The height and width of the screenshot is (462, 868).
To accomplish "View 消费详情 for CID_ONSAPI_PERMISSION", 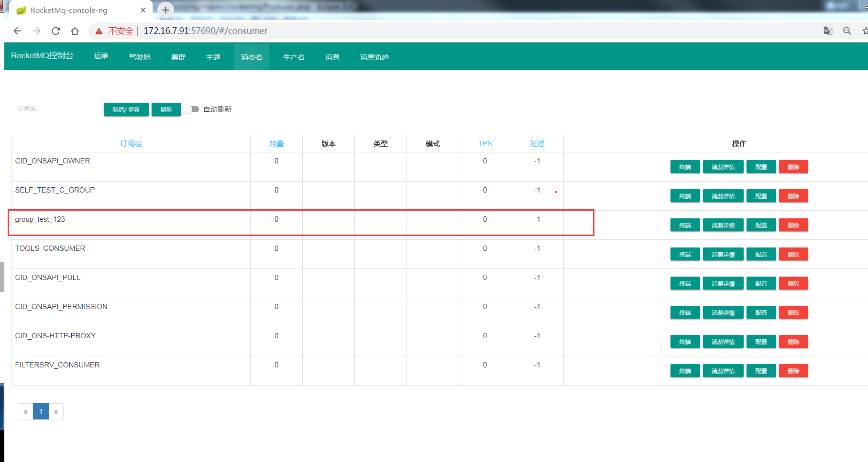I will (x=723, y=312).
